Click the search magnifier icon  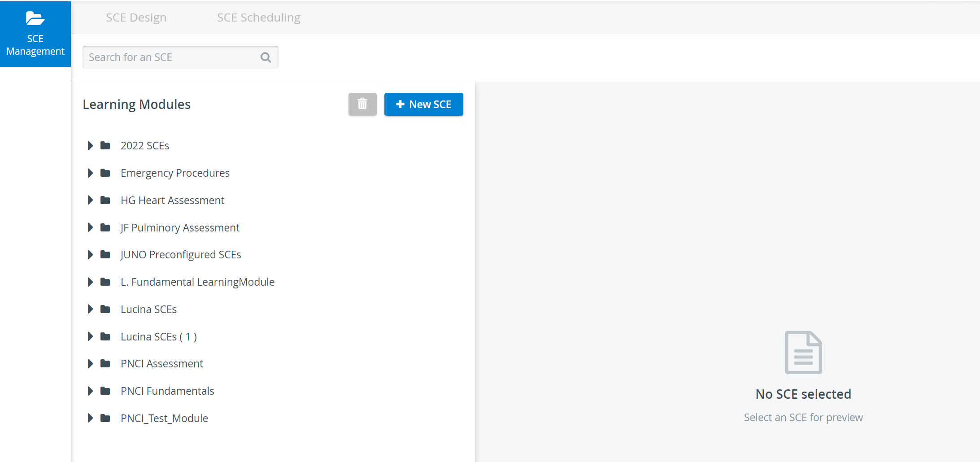[x=266, y=57]
